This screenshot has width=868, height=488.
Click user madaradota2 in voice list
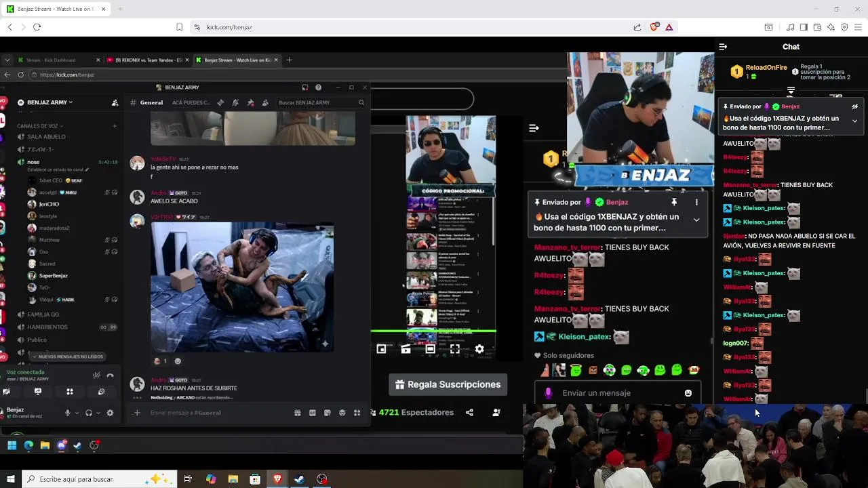[x=54, y=228]
